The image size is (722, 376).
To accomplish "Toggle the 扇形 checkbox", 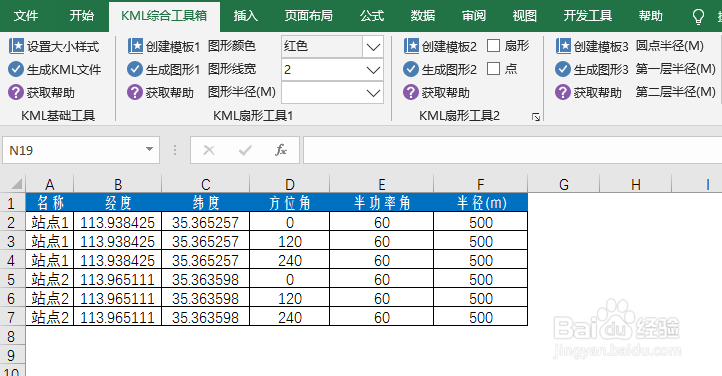I will (493, 46).
